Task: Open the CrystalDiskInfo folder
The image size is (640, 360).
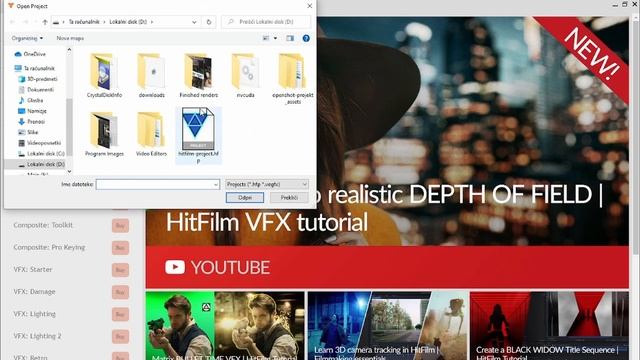Action: pyautogui.click(x=104, y=76)
